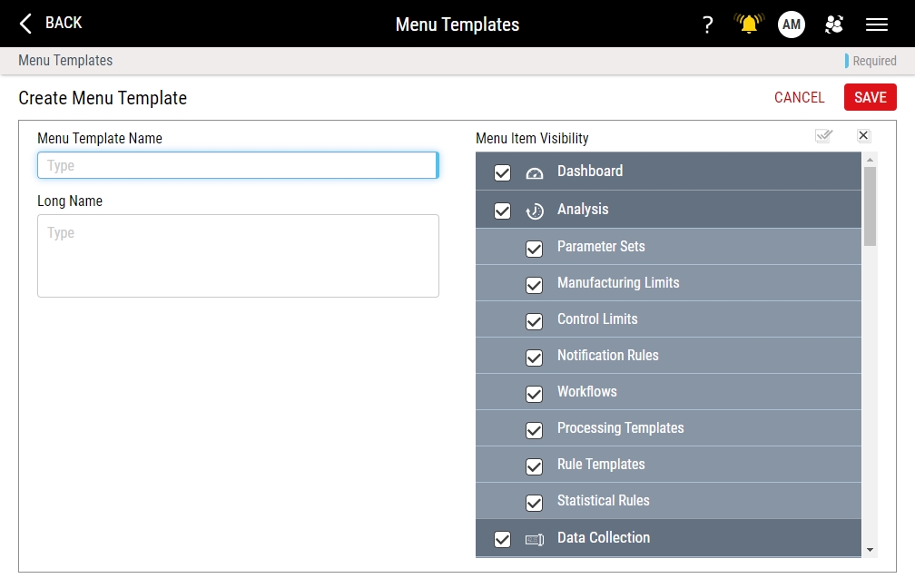The width and height of the screenshot is (915, 588).
Task: Click CANCEL to discard template
Action: click(799, 98)
